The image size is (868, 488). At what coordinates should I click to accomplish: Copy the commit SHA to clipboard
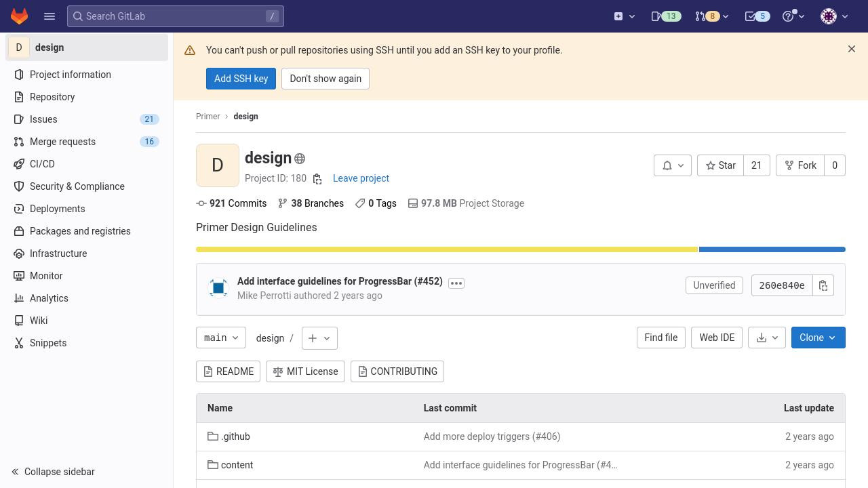(823, 285)
